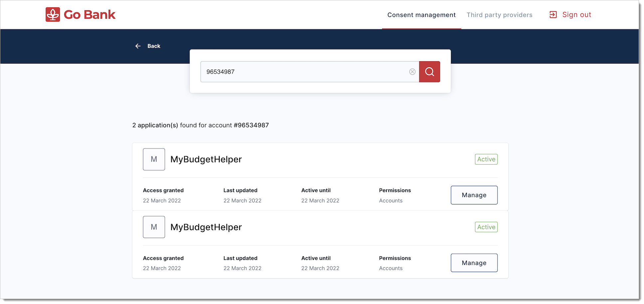Image resolution: width=644 pixels, height=304 pixels.
Task: Click the Sign out link
Action: coord(577,15)
